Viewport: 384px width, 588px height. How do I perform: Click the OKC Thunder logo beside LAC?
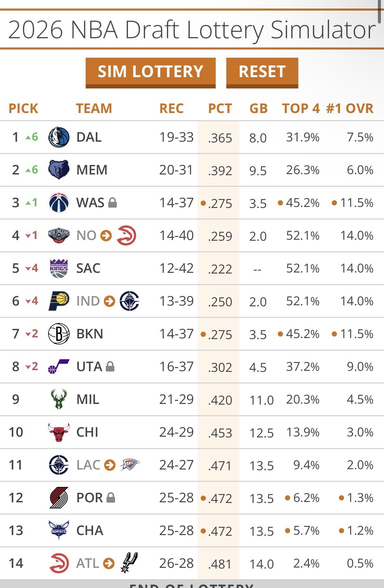(x=130, y=465)
